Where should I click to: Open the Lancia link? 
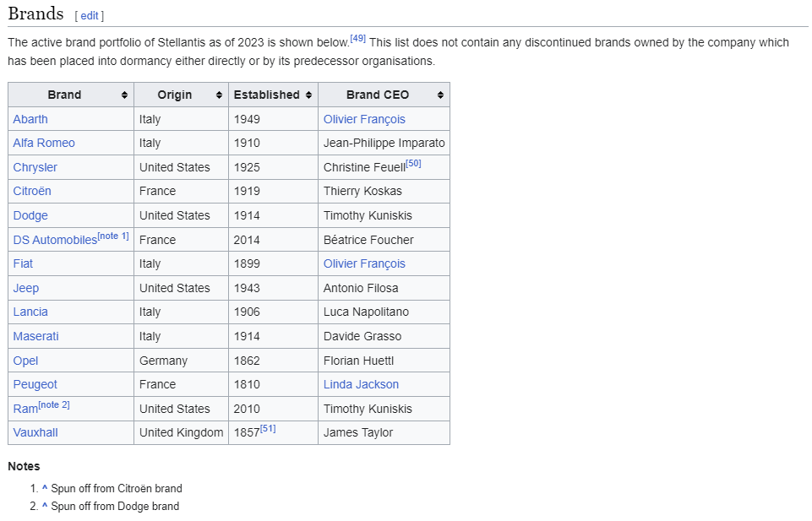tap(30, 312)
